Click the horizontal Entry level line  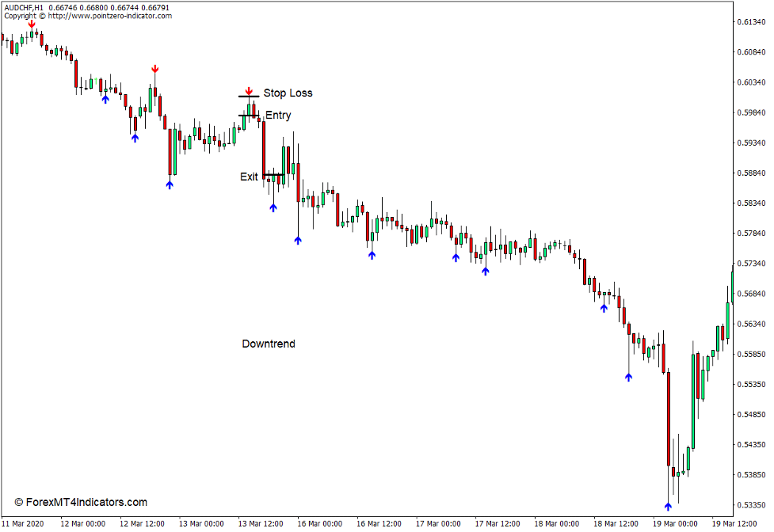pyautogui.click(x=248, y=116)
